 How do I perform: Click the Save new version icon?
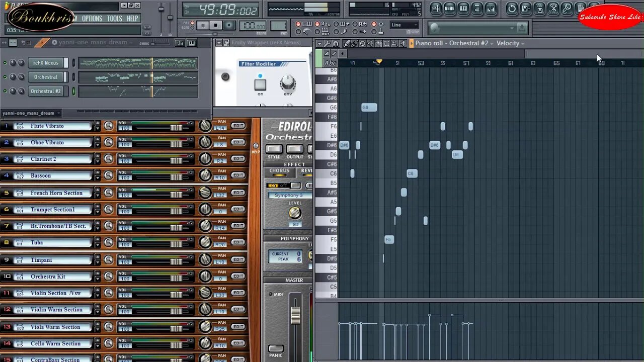click(x=526, y=9)
